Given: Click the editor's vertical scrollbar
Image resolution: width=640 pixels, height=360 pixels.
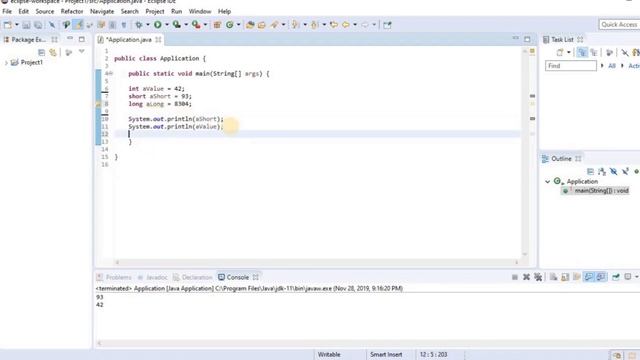Looking at the screenshot, I should tap(525, 153).
